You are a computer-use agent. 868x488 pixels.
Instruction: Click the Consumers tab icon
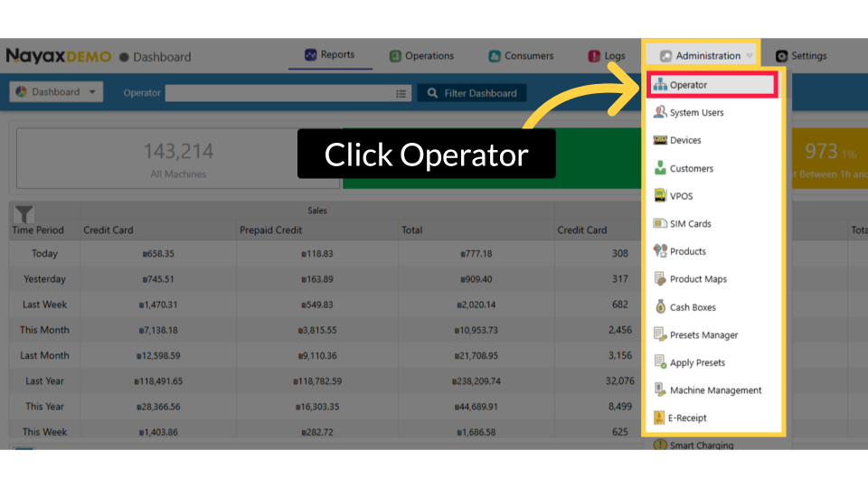pos(495,56)
